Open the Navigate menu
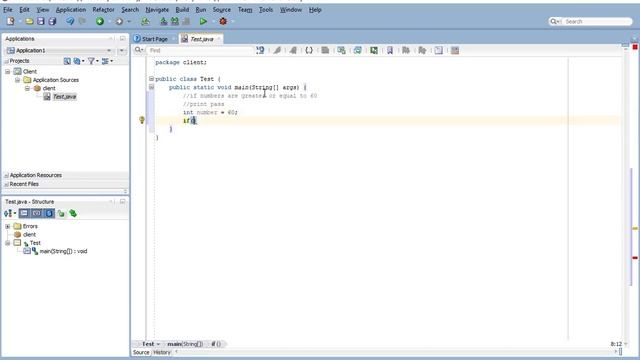Image resolution: width=640 pixels, height=360 pixels. click(157, 9)
